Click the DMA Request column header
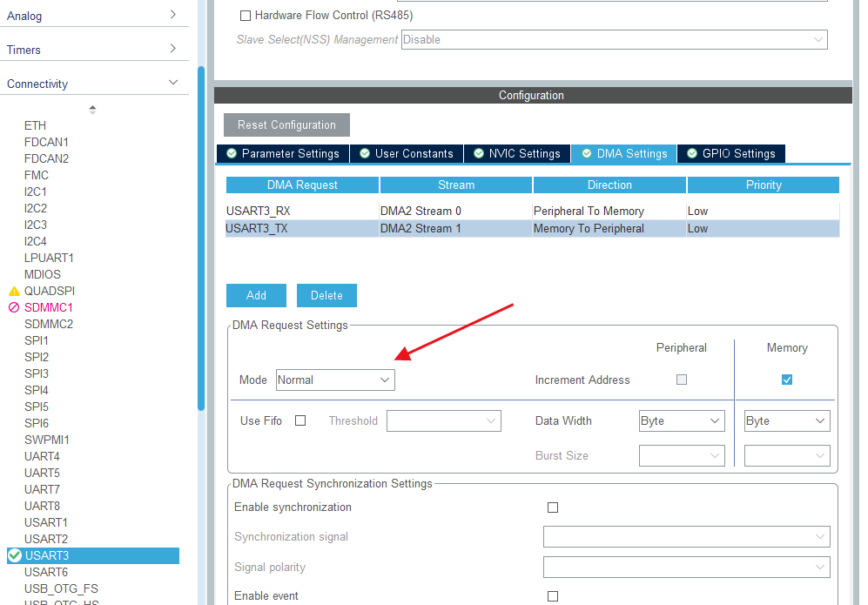Viewport: 868px width, 605px height. [x=302, y=185]
